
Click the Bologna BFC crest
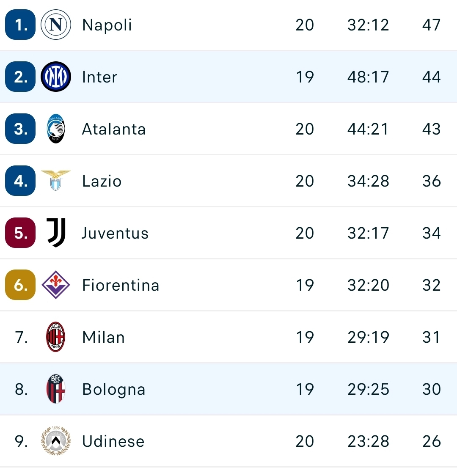56,389
